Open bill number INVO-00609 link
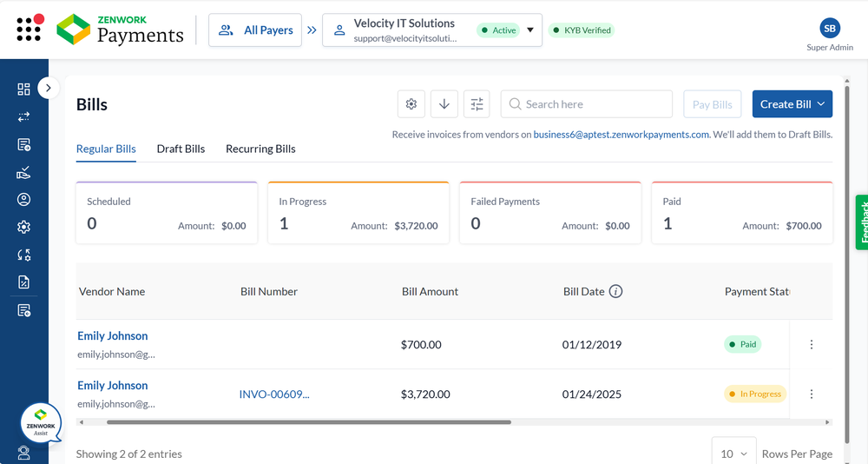The width and height of the screenshot is (868, 464). point(273,394)
